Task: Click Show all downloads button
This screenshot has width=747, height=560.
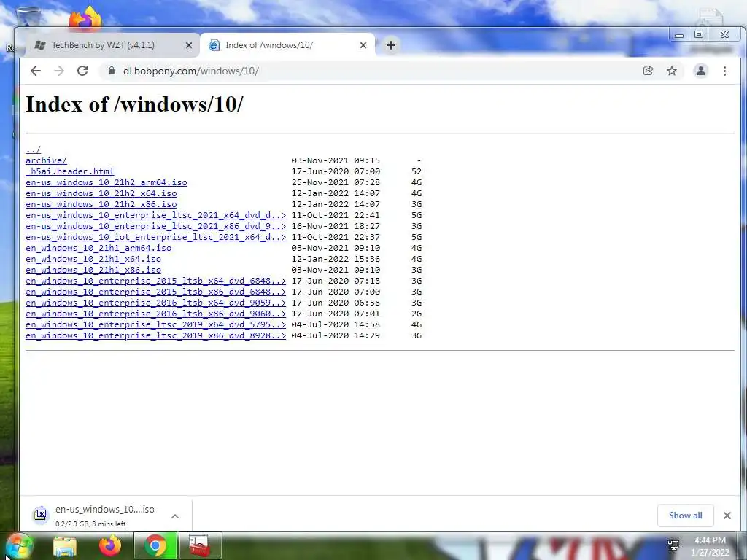Action: coord(685,516)
